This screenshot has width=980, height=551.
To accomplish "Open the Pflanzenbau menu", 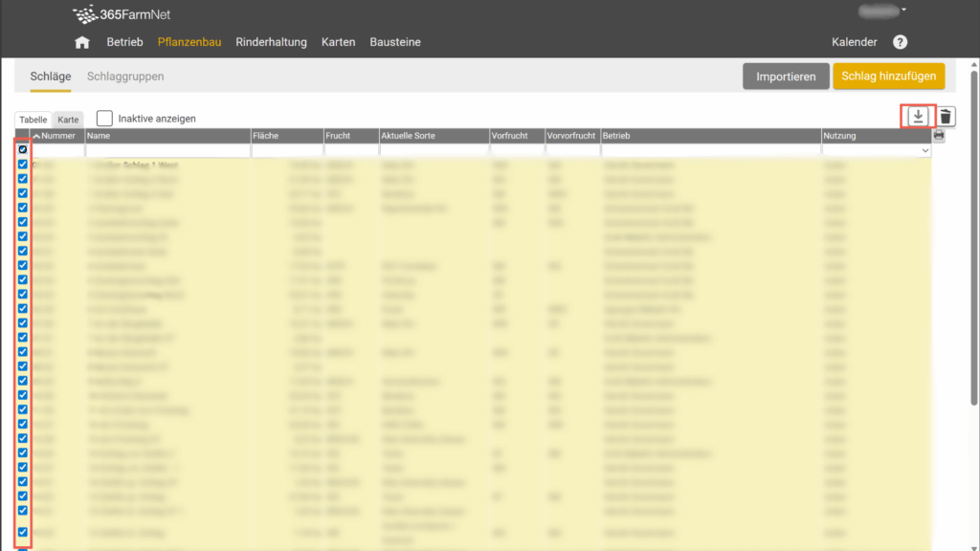I will 191,42.
